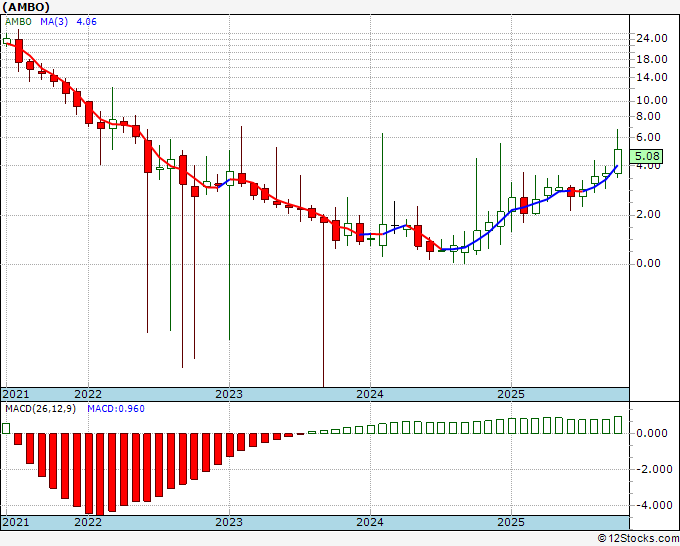Click the 2022 label on MACD timeline
Image resolution: width=680 pixels, height=546 pixels.
click(x=88, y=522)
